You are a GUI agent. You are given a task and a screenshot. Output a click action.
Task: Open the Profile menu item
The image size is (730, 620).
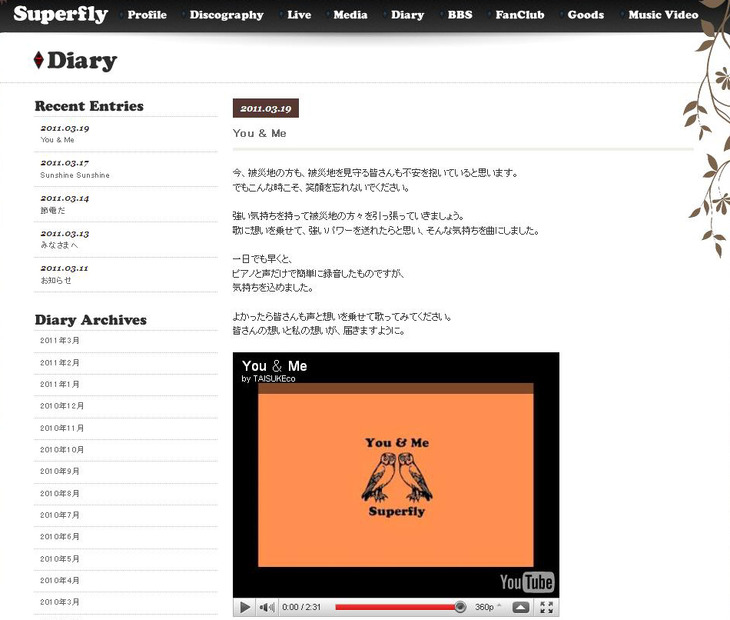(147, 15)
